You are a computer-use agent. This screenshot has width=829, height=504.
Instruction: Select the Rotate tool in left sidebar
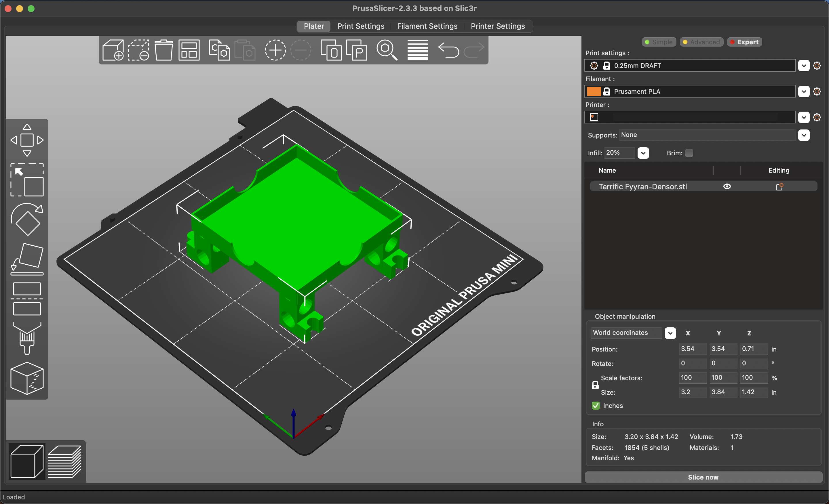click(27, 219)
